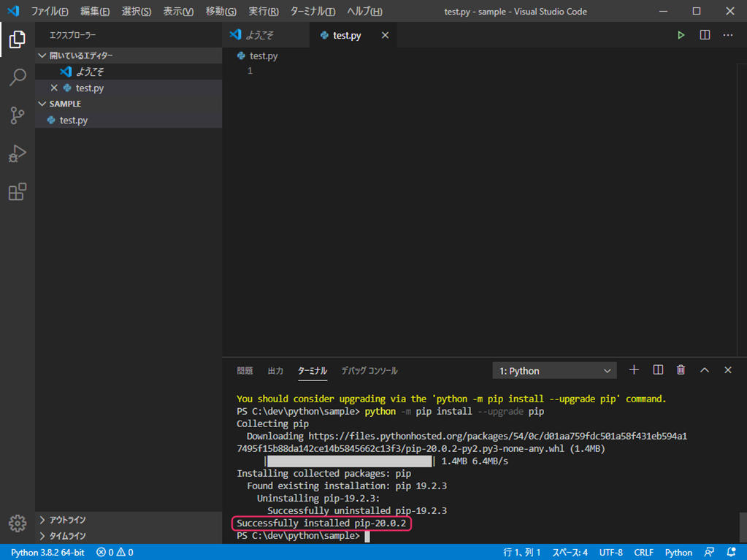
Task: Open the Search view in activity bar
Action: pyautogui.click(x=17, y=77)
